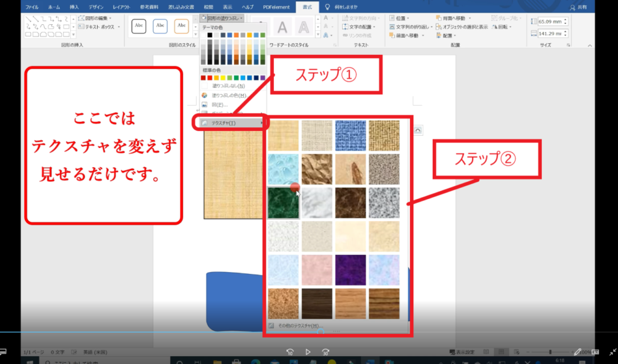The width and height of the screenshot is (618, 364).
Task: Apply the crumpled brown paper bag texture
Action: [317, 168]
